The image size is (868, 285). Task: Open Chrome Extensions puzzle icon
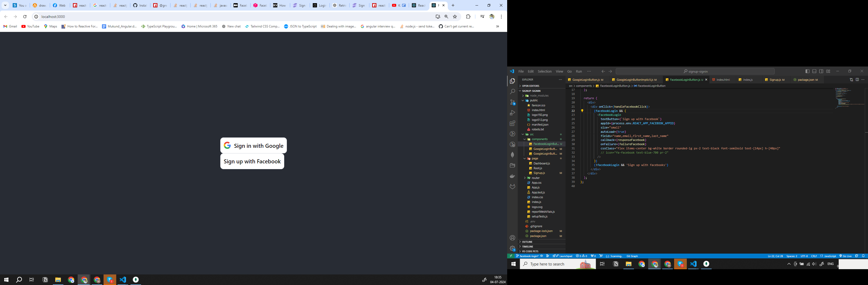coord(468,16)
